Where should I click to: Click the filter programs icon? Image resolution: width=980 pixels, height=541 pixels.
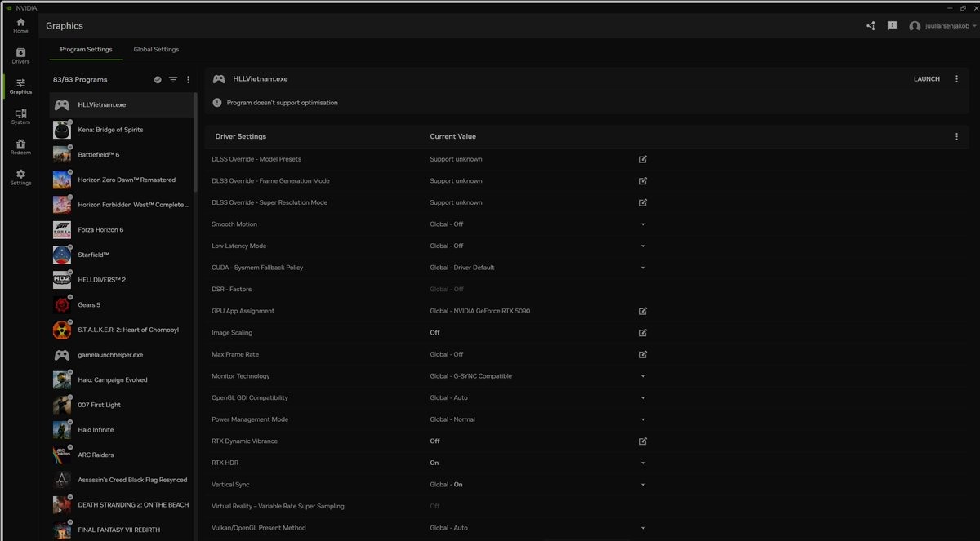[x=173, y=80]
